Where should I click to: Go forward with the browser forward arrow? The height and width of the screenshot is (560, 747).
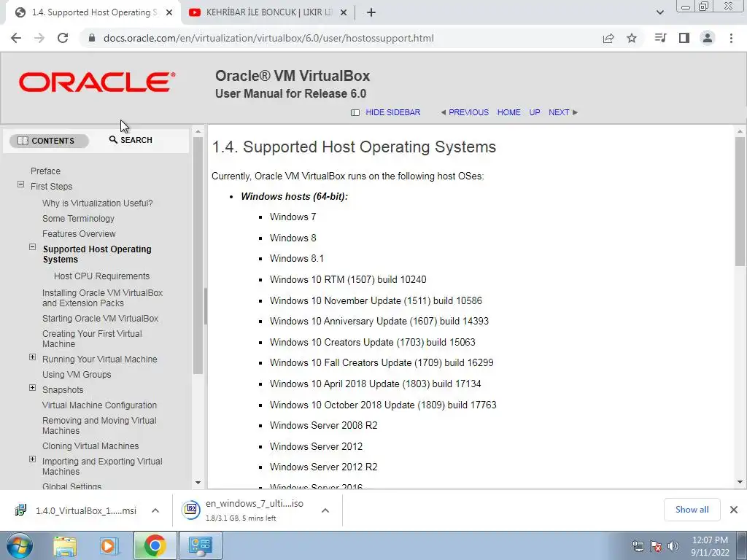click(39, 38)
